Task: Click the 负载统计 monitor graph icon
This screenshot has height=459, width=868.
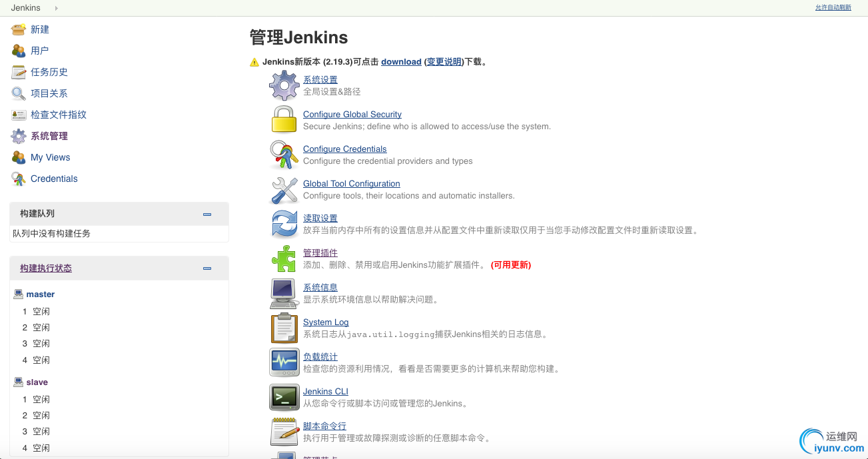Action: (284, 362)
